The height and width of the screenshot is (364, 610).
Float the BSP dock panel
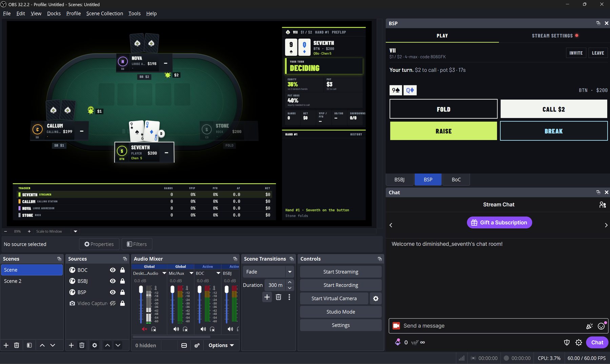pyautogui.click(x=598, y=23)
